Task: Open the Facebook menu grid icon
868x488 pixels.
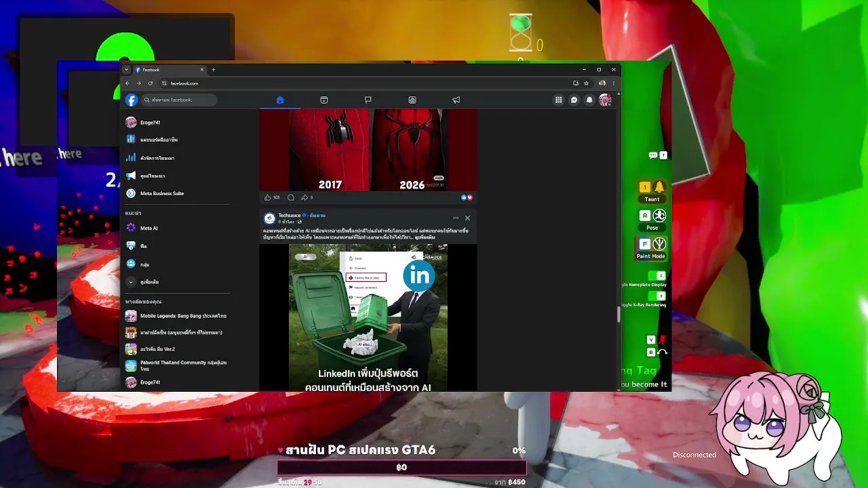Action: [559, 100]
